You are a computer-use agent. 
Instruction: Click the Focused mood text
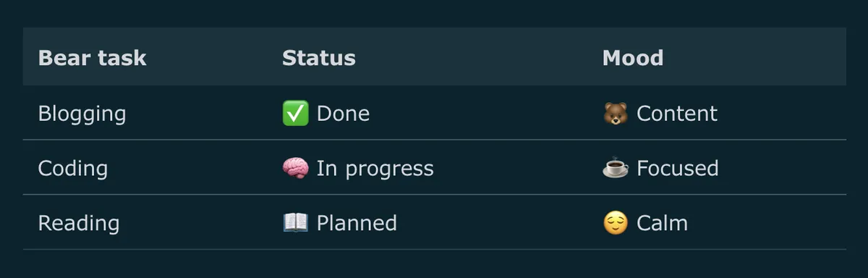[678, 169]
